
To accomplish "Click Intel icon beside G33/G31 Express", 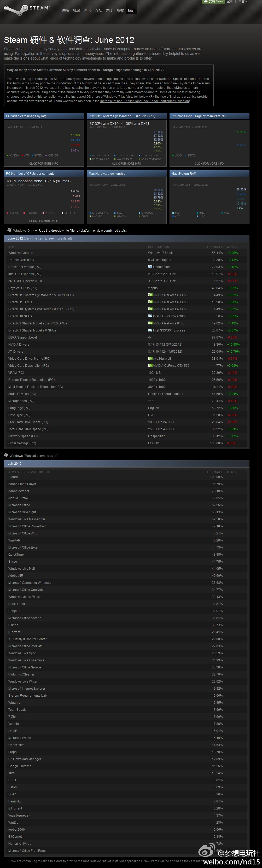I will (x=150, y=330).
